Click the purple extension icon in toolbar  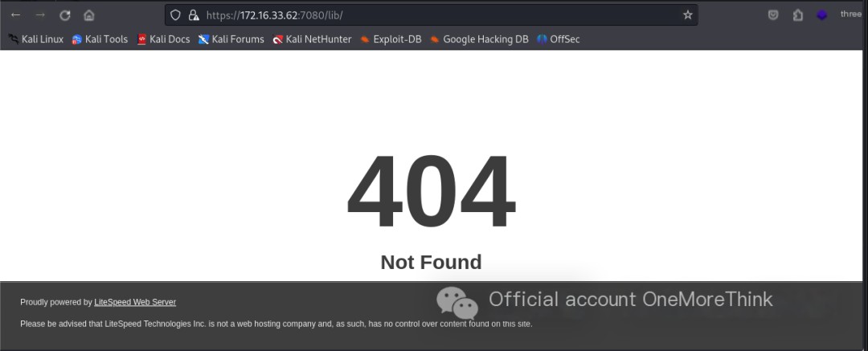click(822, 15)
